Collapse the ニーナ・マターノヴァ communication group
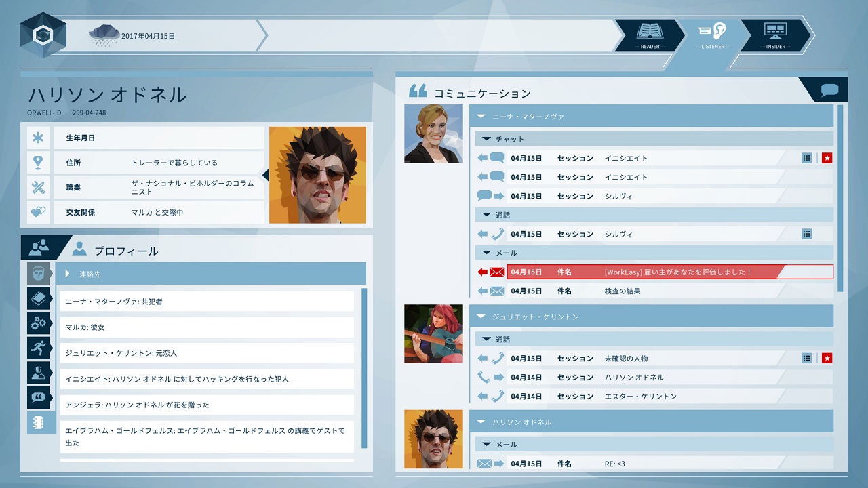Screen dimensions: 868x488 [481, 117]
